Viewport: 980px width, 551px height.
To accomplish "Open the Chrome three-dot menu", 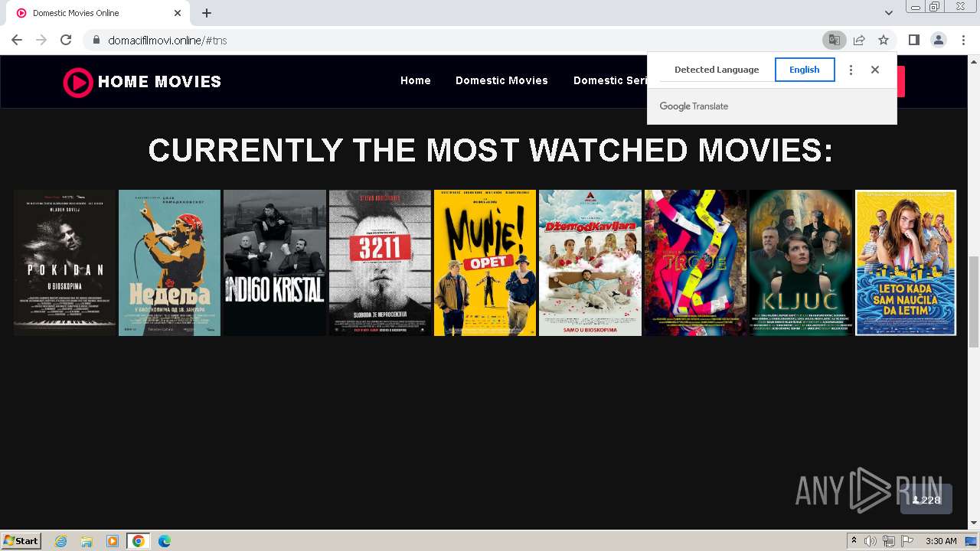I will tap(963, 40).
